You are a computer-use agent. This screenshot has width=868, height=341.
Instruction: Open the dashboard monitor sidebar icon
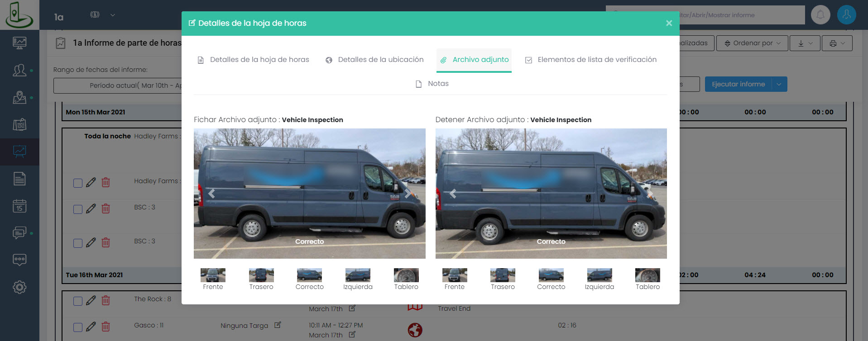click(19, 43)
